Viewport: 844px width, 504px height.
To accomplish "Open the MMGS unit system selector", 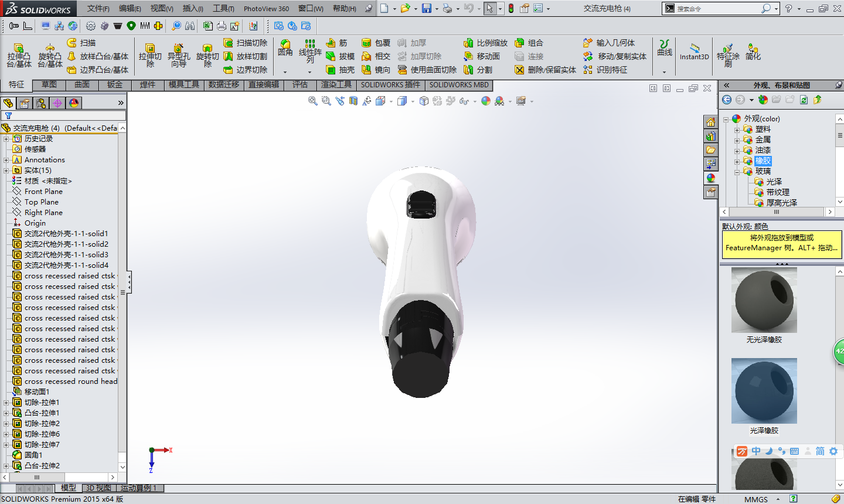I will pos(756,499).
